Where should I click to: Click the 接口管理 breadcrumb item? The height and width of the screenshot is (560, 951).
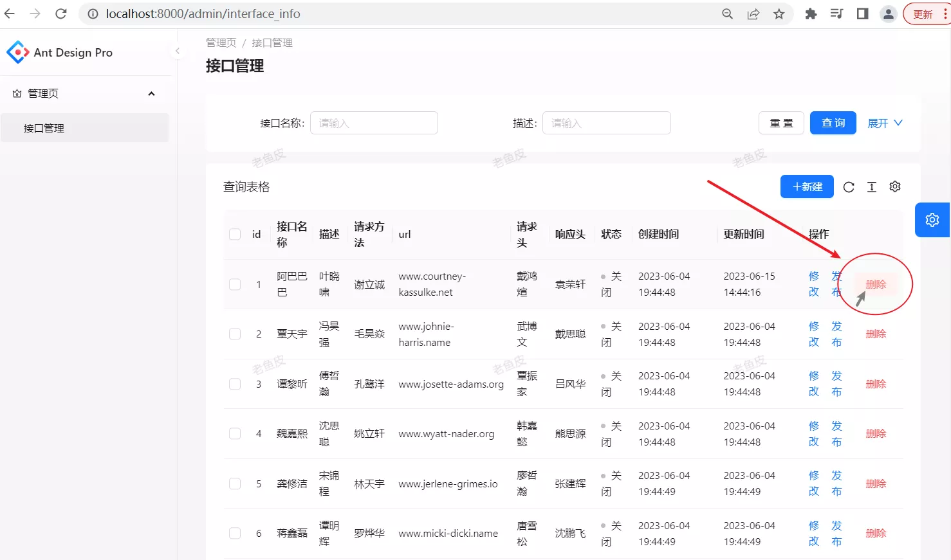coord(272,42)
